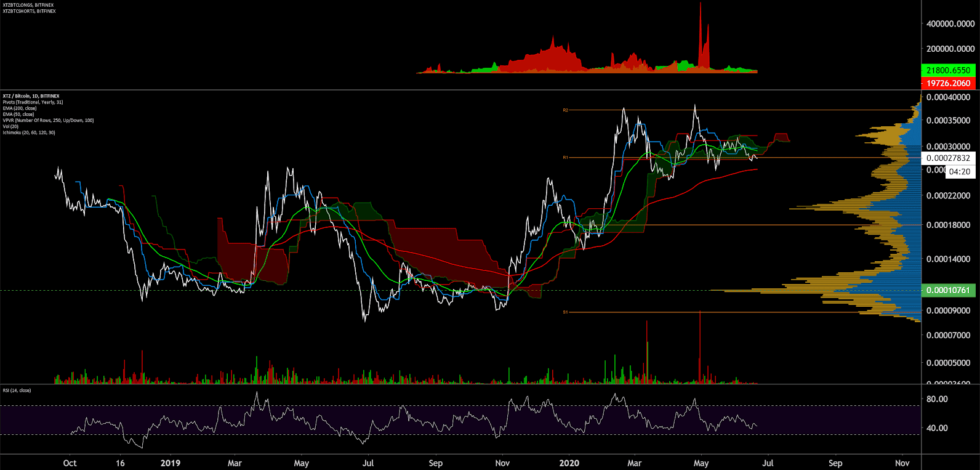Image resolution: width=980 pixels, height=470 pixels.
Task: Click the green 21800.6550 longs value tag
Action: pyautogui.click(x=948, y=71)
